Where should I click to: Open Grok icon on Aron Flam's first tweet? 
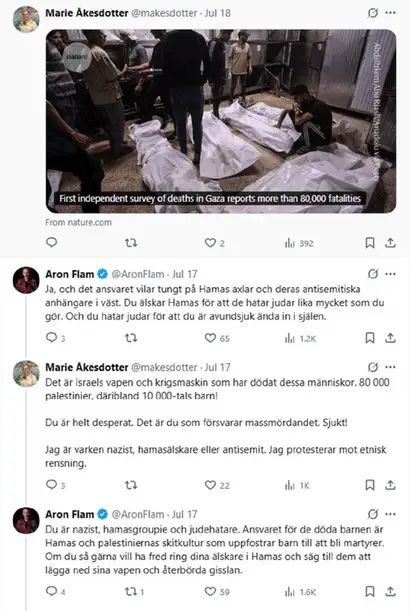tap(373, 274)
